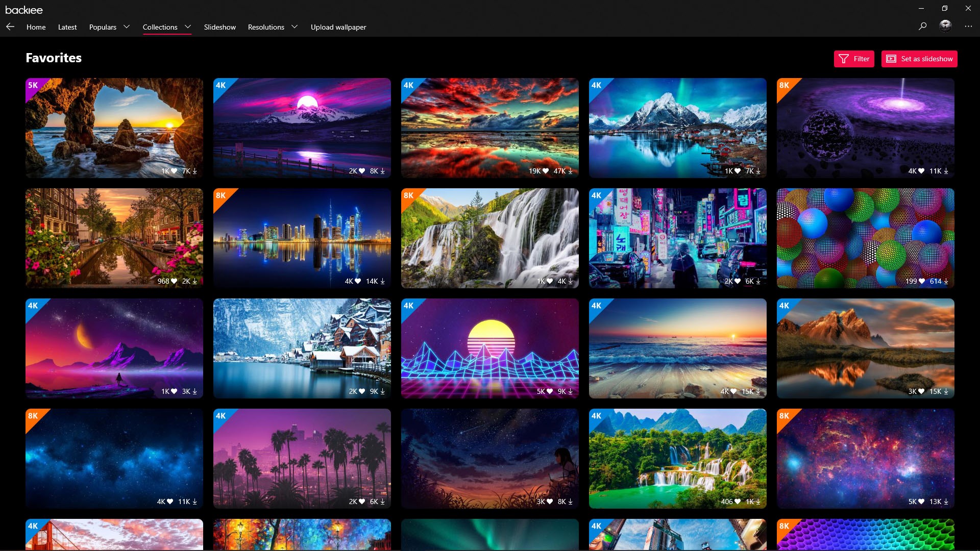The image size is (980, 551).
Task: Expand the Collections dropdown chevron
Action: coord(188,27)
